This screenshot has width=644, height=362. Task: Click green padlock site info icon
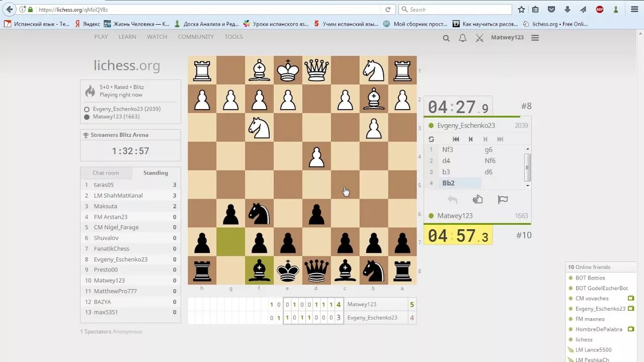pyautogui.click(x=30, y=10)
